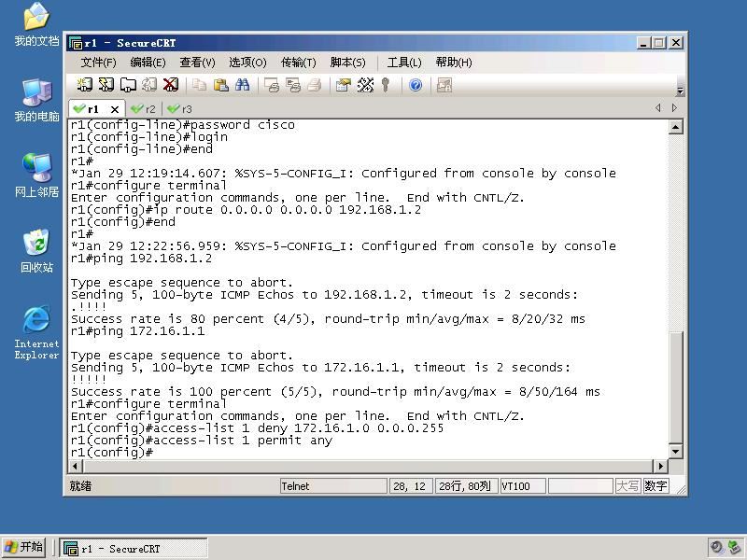Open keymap editor crossed-tools icon
This screenshot has width=747, height=560.
(x=365, y=85)
